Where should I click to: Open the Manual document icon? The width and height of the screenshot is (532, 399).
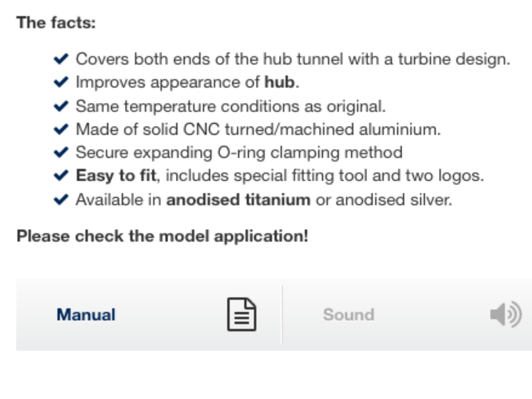[242, 314]
